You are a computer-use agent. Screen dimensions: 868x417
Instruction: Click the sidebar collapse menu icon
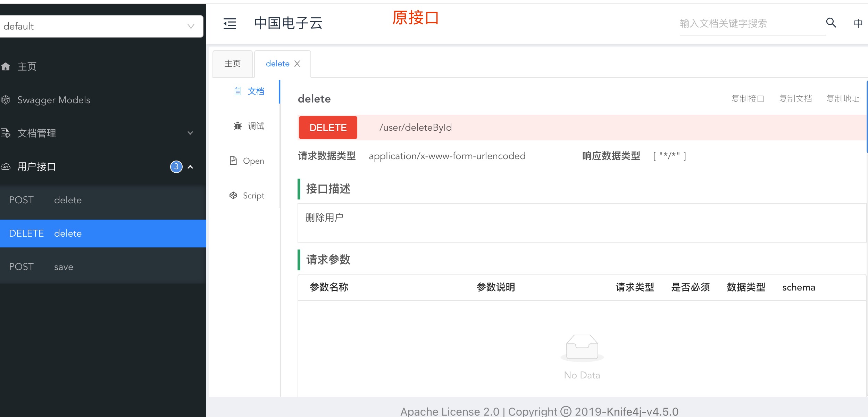click(x=229, y=24)
